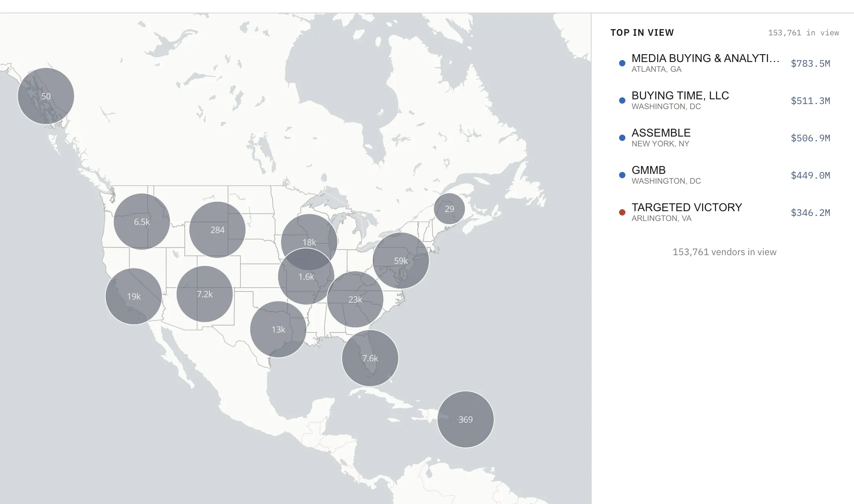The image size is (854, 504).
Task: Select the Florida cluster labeled 7.6k
Action: click(x=370, y=358)
